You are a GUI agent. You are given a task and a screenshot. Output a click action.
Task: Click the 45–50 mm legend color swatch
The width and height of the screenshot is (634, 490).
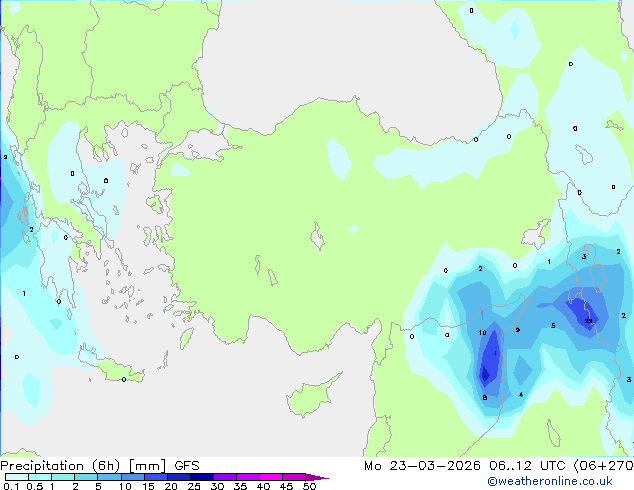coord(294,477)
